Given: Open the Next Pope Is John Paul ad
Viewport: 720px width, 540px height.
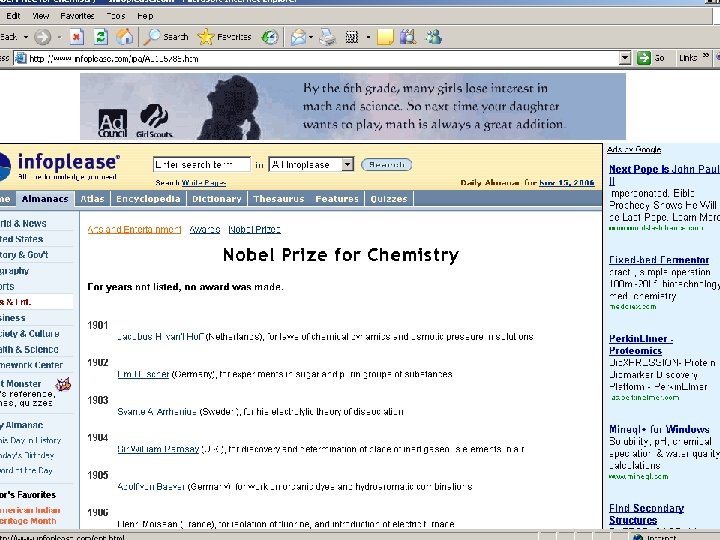Looking at the screenshot, I should [664, 174].
